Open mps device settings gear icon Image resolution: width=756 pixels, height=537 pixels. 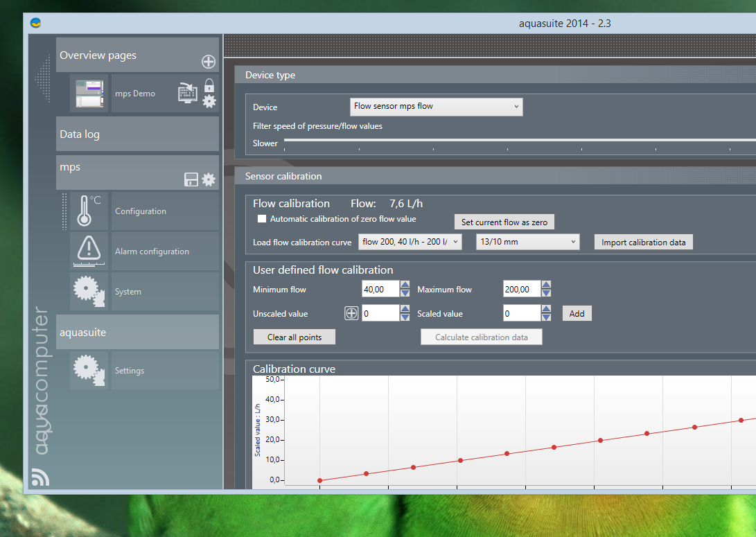pos(209,179)
